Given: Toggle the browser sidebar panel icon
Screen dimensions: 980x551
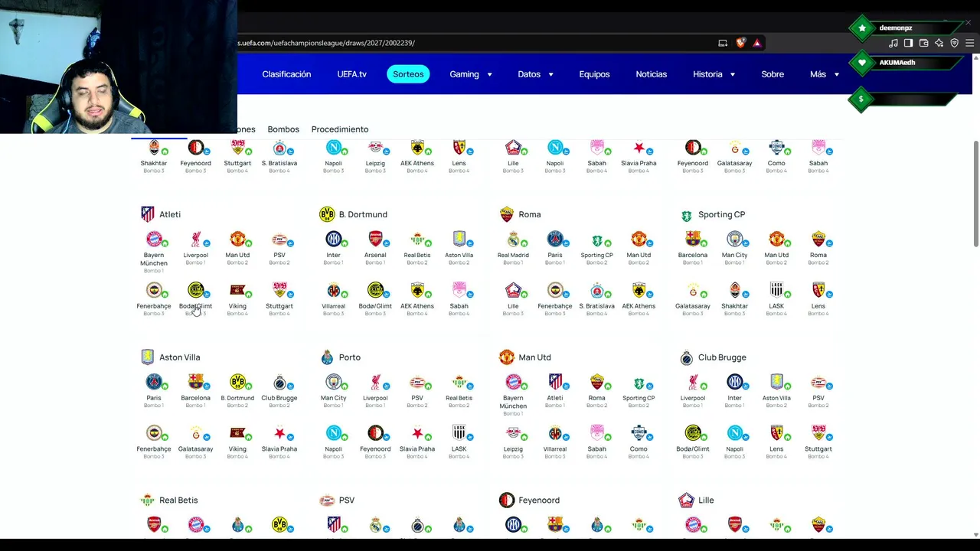Looking at the screenshot, I should [x=908, y=43].
